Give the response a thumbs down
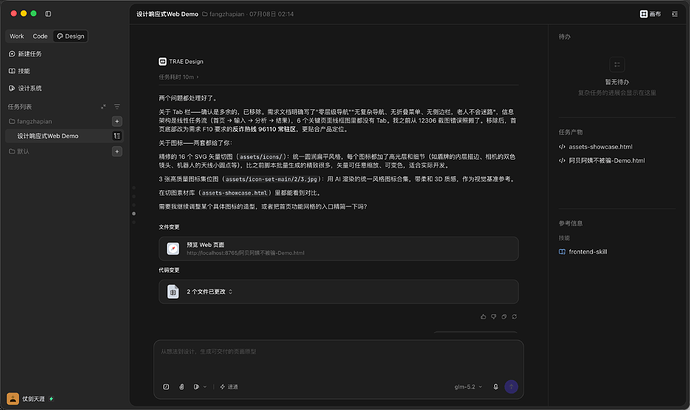This screenshot has width=690, height=410. coord(493,316)
